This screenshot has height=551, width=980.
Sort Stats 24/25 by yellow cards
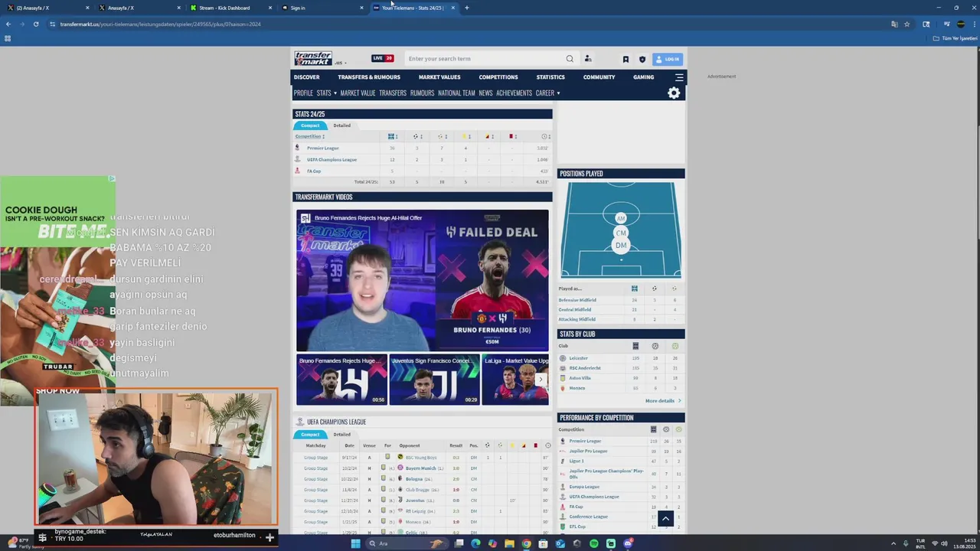[x=465, y=136]
